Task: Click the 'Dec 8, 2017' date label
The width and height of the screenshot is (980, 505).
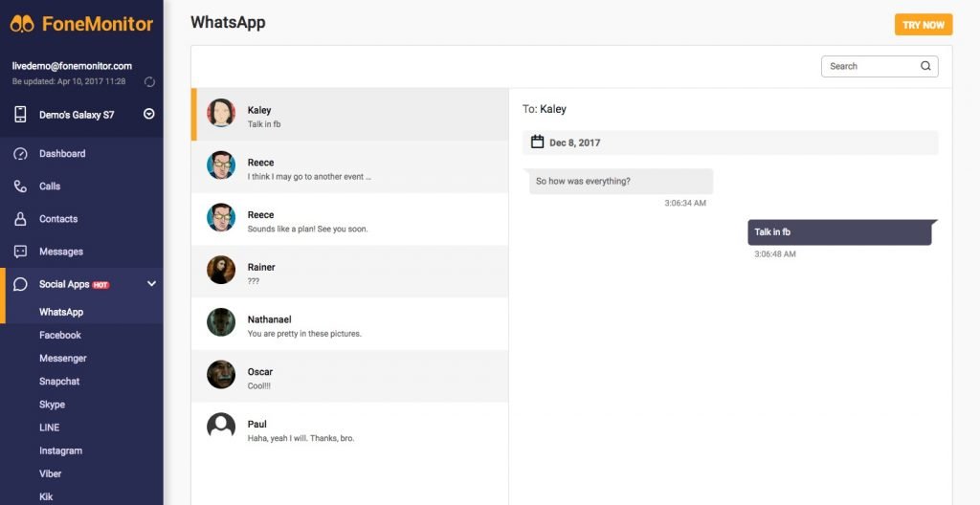Action: pos(574,143)
